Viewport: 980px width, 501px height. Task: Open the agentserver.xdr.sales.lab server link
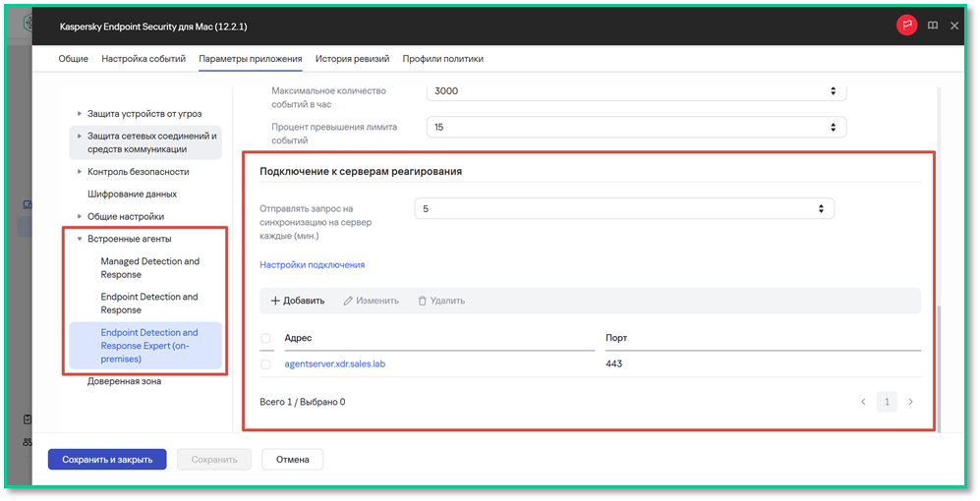tap(335, 363)
